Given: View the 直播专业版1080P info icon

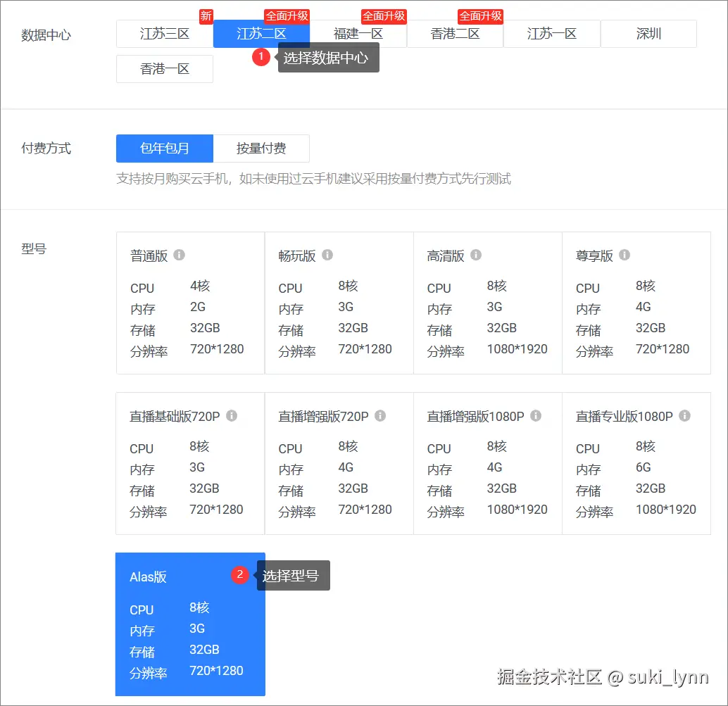Looking at the screenshot, I should point(684,416).
